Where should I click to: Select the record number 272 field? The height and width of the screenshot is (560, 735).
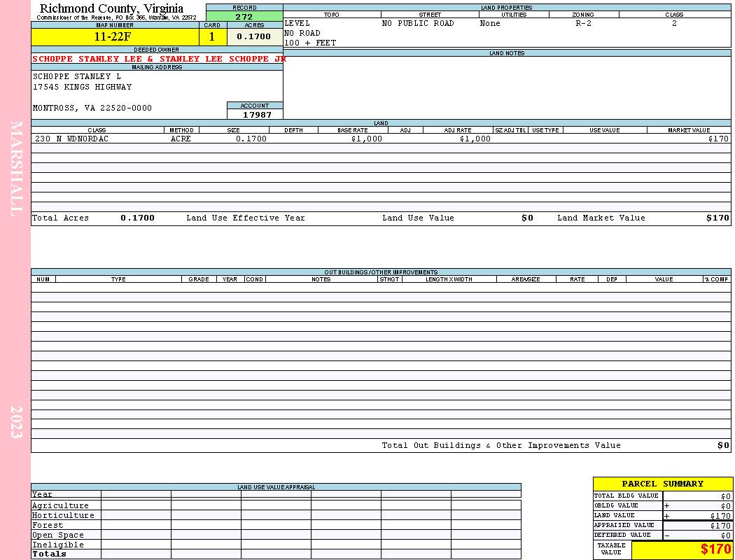(x=244, y=17)
